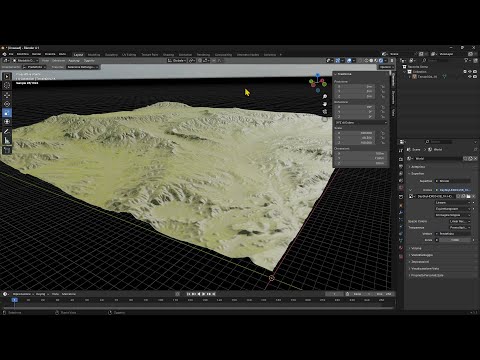This screenshot has height=360, width=480.
Task: Select the Annotate pencil tool
Action: coord(7,131)
